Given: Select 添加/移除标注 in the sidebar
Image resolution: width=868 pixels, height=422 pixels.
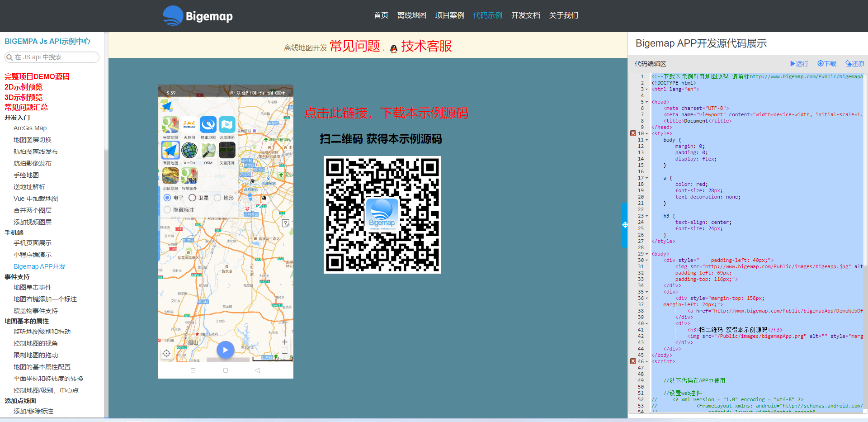Looking at the screenshot, I should (33, 412).
